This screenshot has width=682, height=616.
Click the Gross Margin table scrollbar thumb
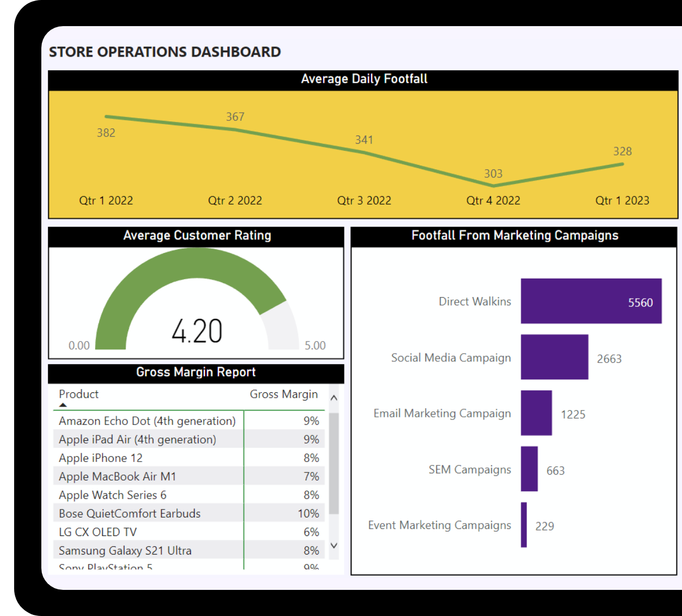[x=334, y=464]
